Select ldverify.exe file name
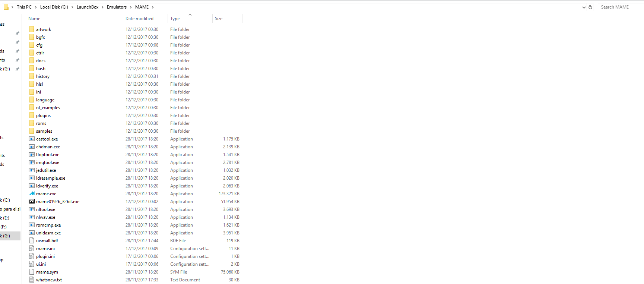The image size is (644, 284). click(47, 186)
